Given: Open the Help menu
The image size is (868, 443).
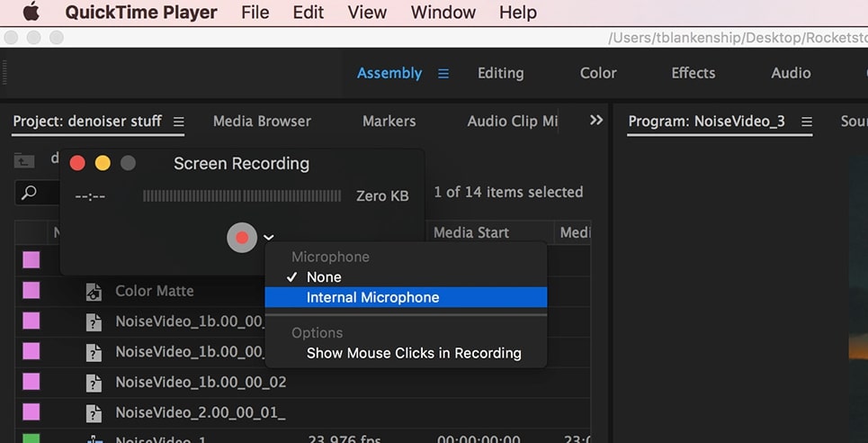Looking at the screenshot, I should tap(517, 13).
